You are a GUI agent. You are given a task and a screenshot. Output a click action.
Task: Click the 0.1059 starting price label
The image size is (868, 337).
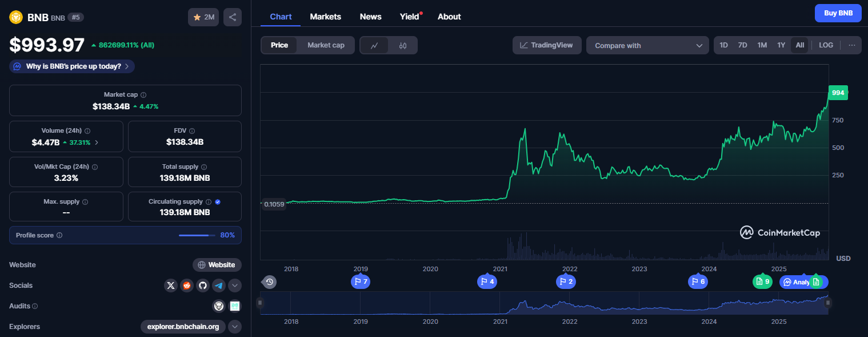[274, 204]
